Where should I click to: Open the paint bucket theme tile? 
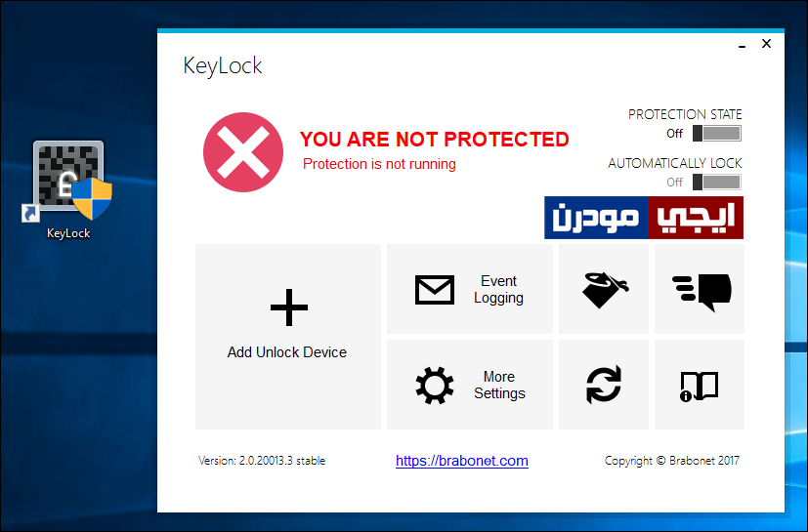click(604, 290)
